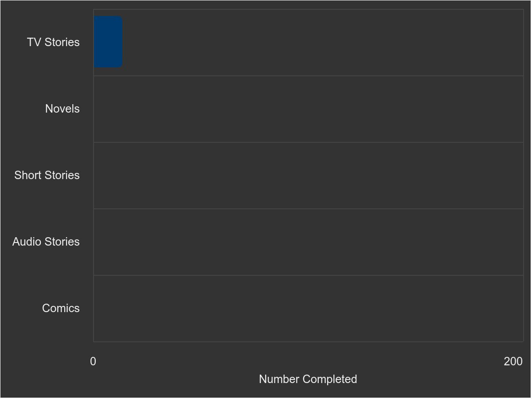Click the Comics category label
Viewport: 532px width, 399px height.
click(x=61, y=308)
